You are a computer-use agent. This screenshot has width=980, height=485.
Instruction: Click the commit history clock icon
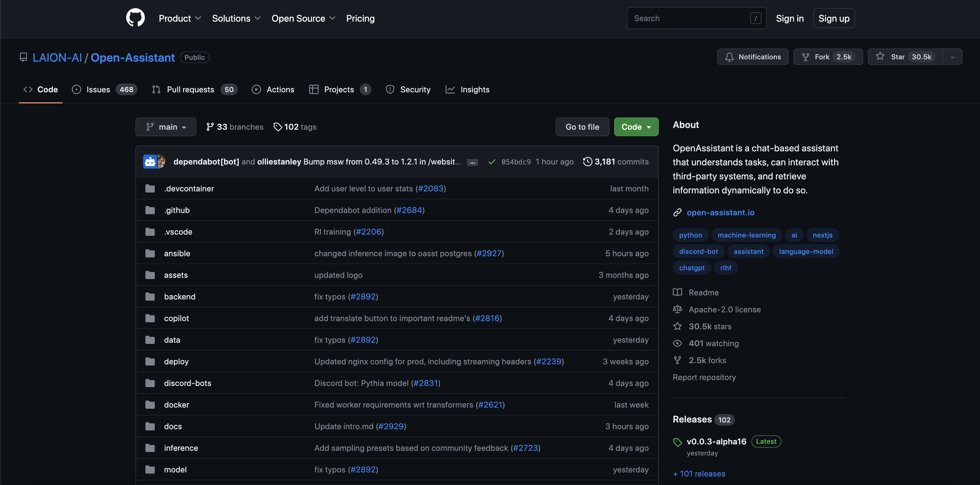pos(588,161)
